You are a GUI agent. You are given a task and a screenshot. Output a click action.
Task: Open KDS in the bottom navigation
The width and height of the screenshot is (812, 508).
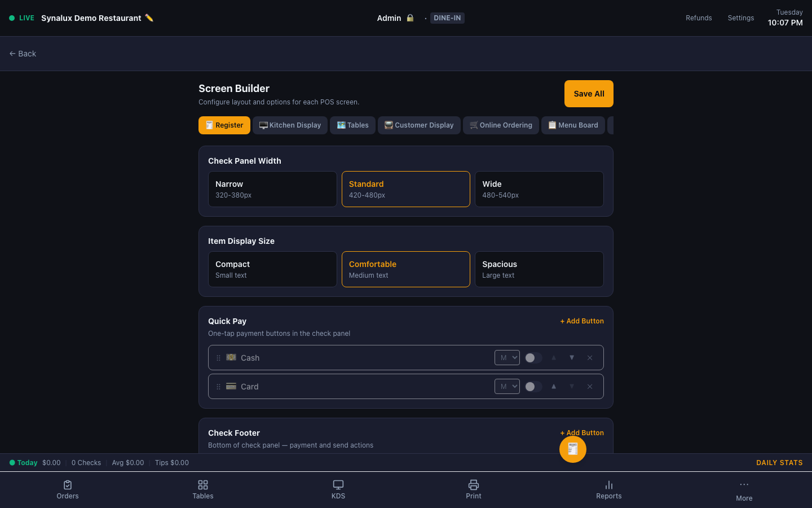338,489
